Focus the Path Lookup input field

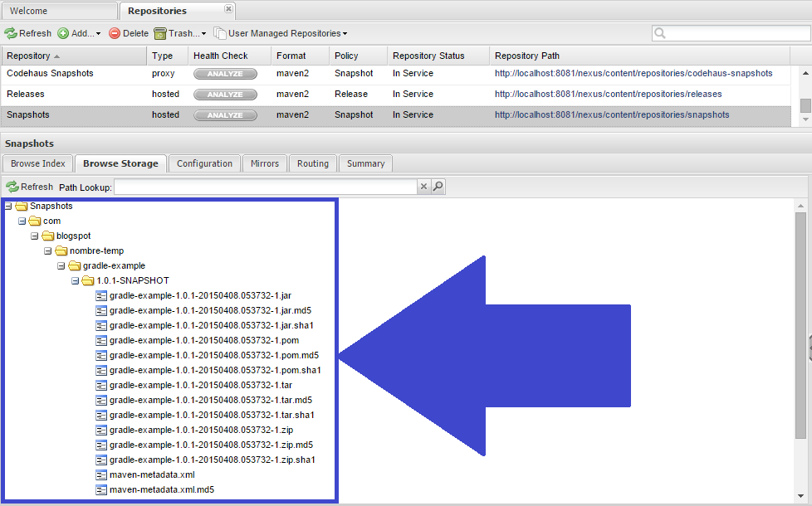click(265, 187)
